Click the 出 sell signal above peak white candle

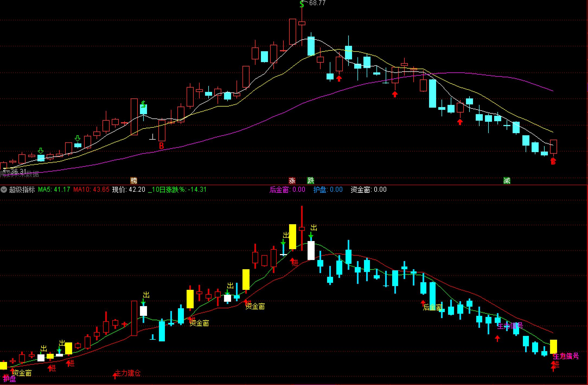[x=314, y=227]
